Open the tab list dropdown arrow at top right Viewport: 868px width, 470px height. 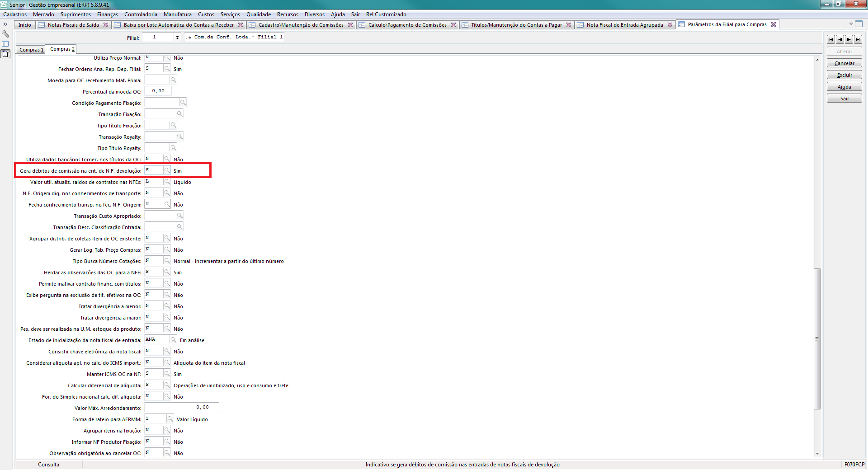coord(851,24)
